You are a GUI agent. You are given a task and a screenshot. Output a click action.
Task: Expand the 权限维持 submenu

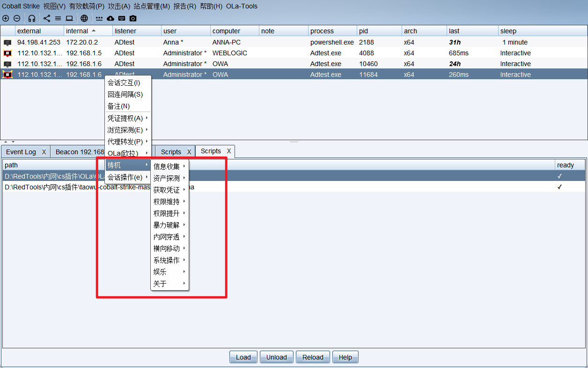[169, 202]
